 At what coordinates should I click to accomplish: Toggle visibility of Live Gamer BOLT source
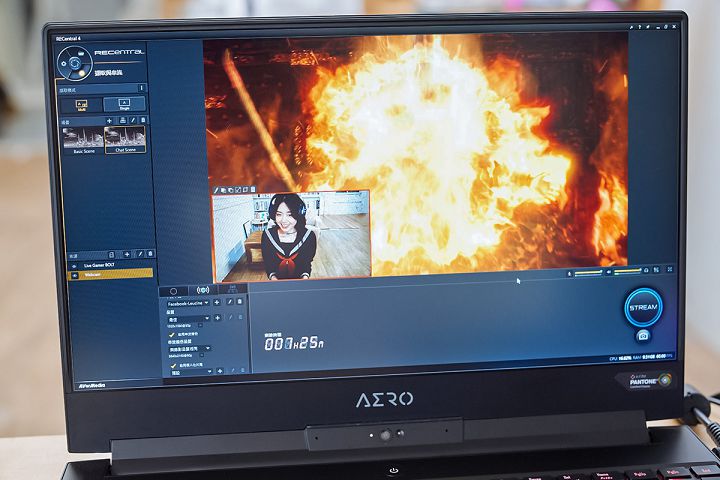point(74,266)
